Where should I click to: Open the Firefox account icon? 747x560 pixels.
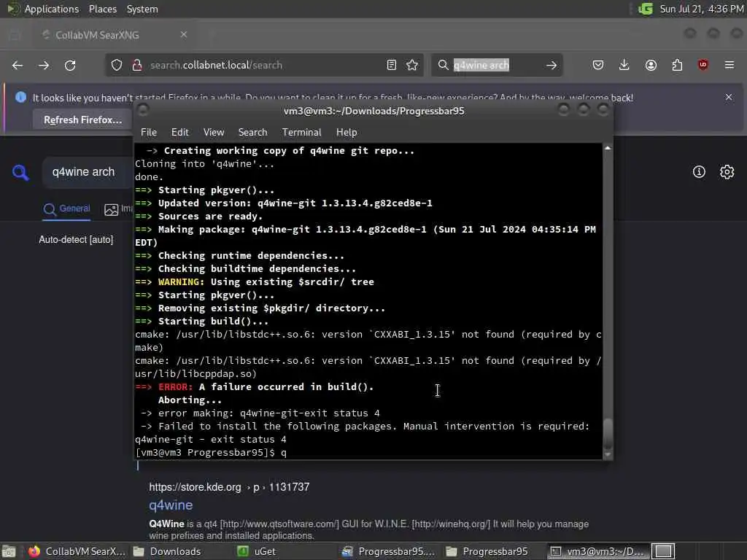pos(651,65)
